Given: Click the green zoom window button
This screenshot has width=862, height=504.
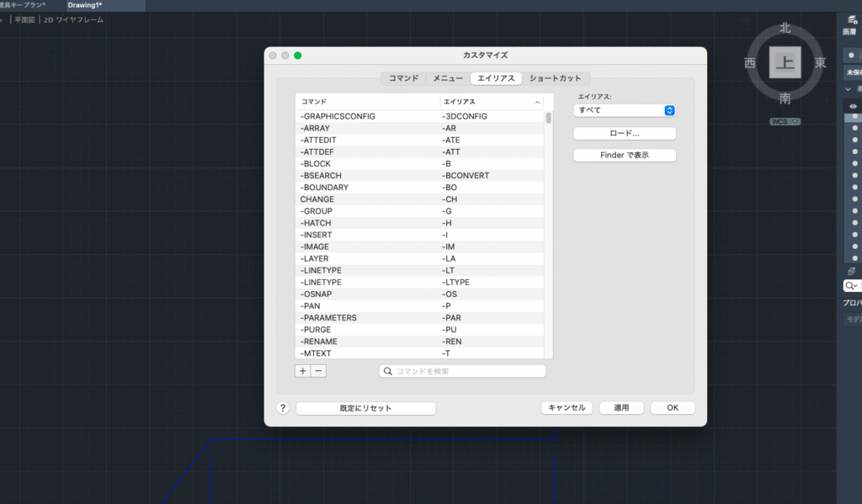Looking at the screenshot, I should pos(297,56).
